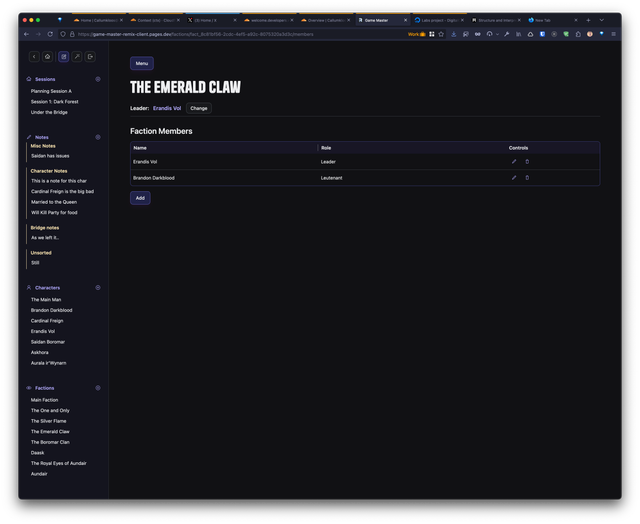Open note Will Kill Party for food
The height and width of the screenshot is (524, 640).
tap(54, 213)
